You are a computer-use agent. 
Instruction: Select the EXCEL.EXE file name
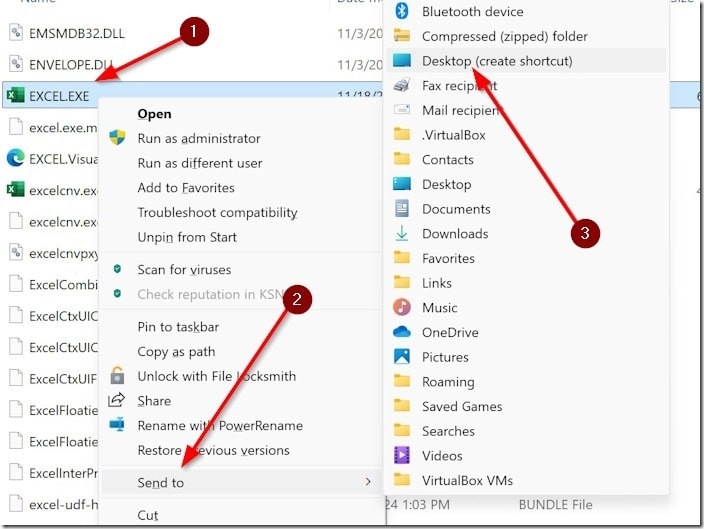pos(59,96)
